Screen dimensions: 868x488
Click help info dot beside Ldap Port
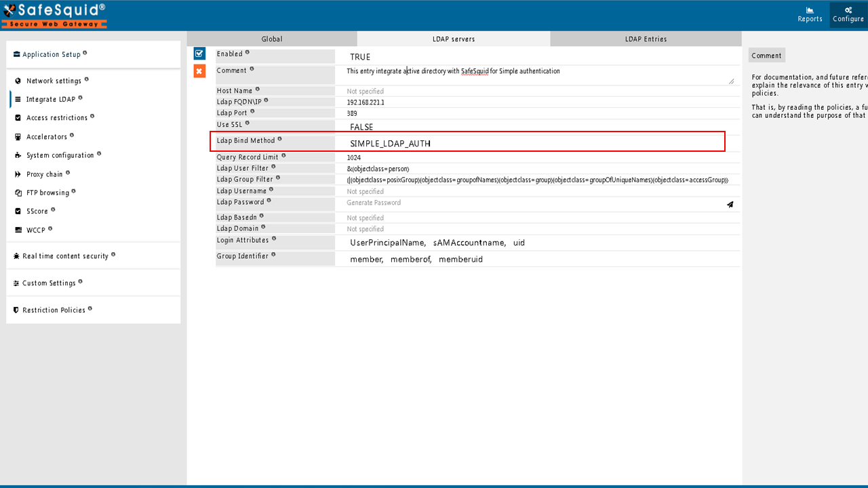[253, 111]
